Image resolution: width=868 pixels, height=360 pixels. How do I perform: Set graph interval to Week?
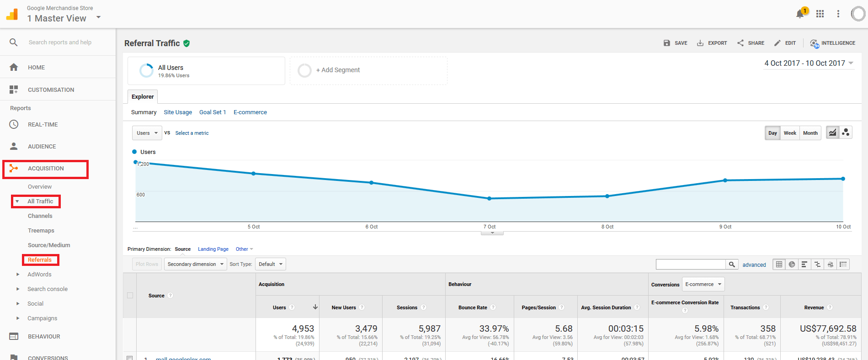790,133
